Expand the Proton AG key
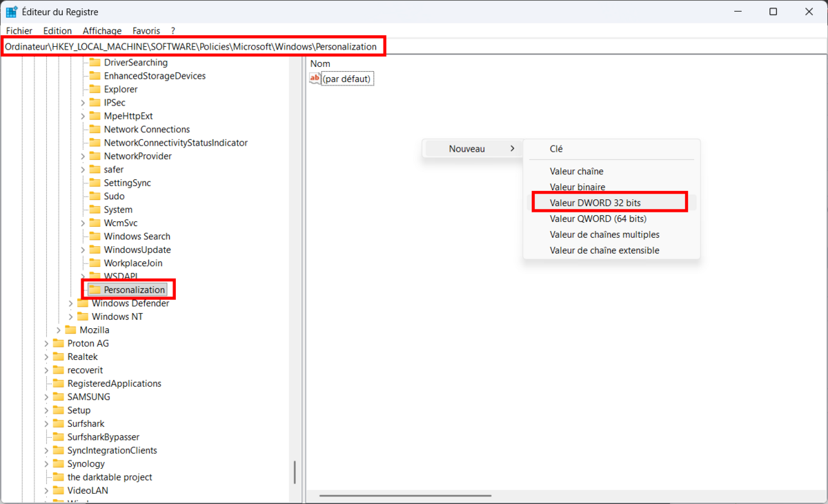 (46, 343)
